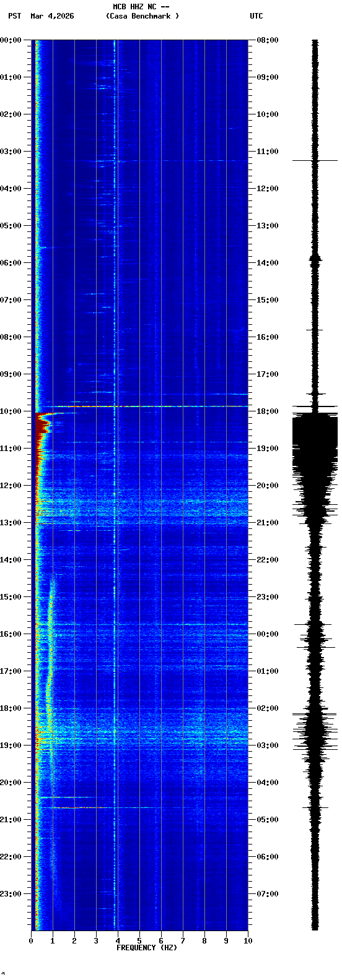Click the UTC "11:00" time label
This screenshot has height=980, width=342.
pyautogui.click(x=268, y=152)
